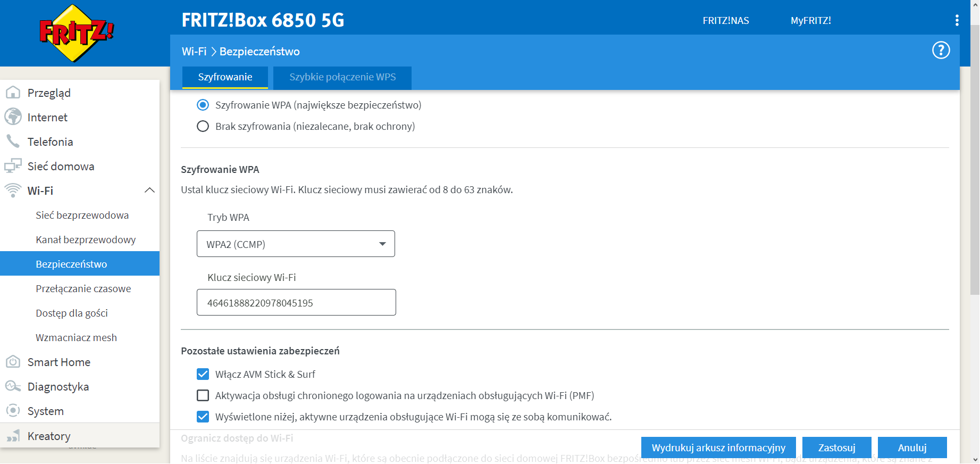Click the Klucz sieciowy Wi-Fi field
This screenshot has width=980, height=464.
pyautogui.click(x=296, y=302)
